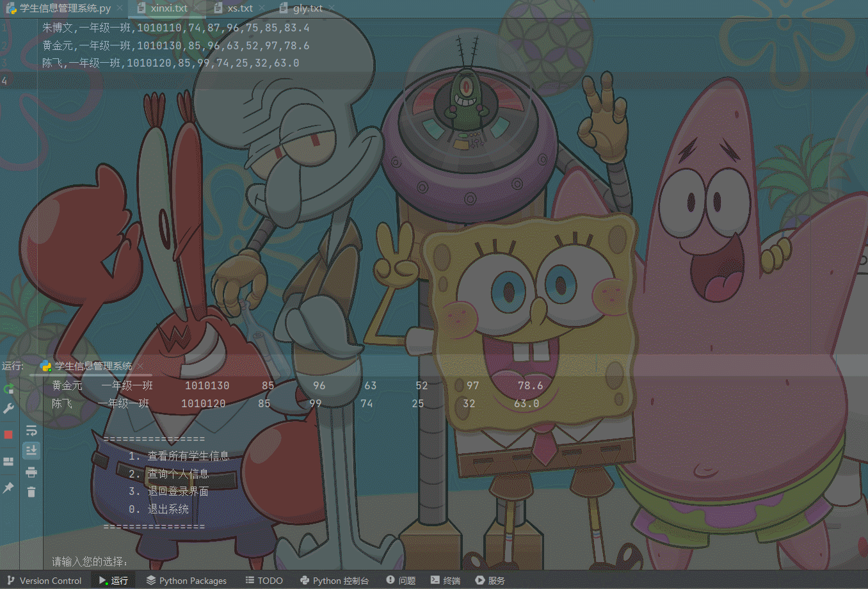Screen dimensions: 868x589
Task: Click console text 0. 退出系统
Action: click(x=159, y=509)
